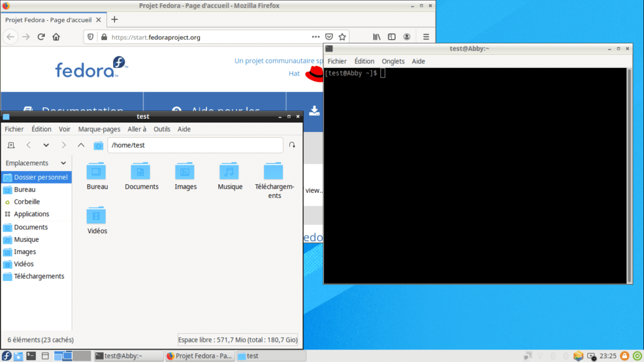Open new window in file manager toolbar
The width and height of the screenshot is (644, 362).
[x=11, y=145]
